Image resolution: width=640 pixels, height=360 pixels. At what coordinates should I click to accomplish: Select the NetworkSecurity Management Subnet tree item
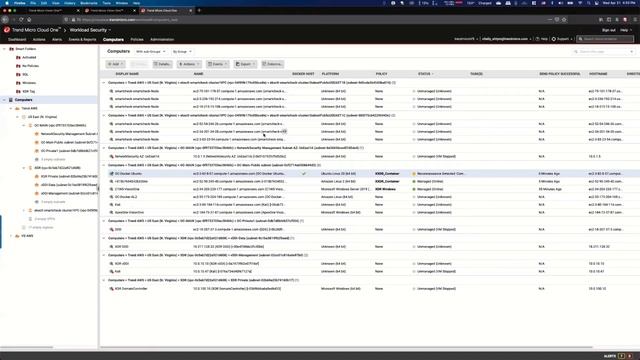(69, 134)
